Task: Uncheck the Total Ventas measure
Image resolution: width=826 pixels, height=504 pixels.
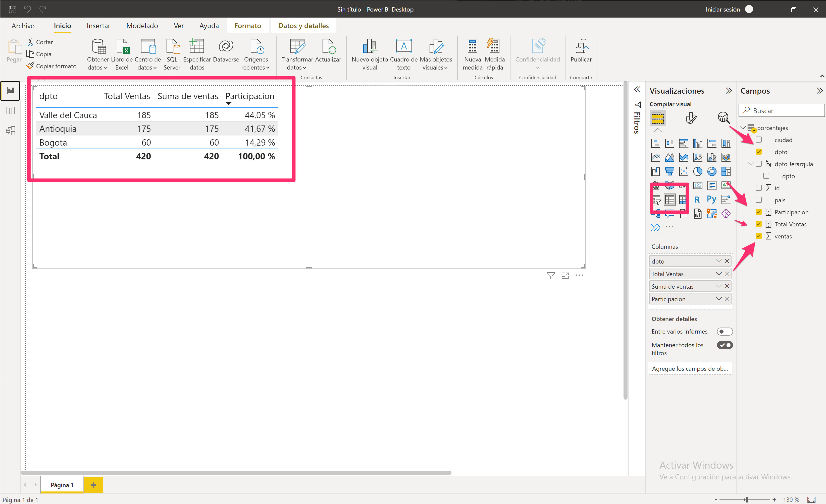Action: pos(759,224)
